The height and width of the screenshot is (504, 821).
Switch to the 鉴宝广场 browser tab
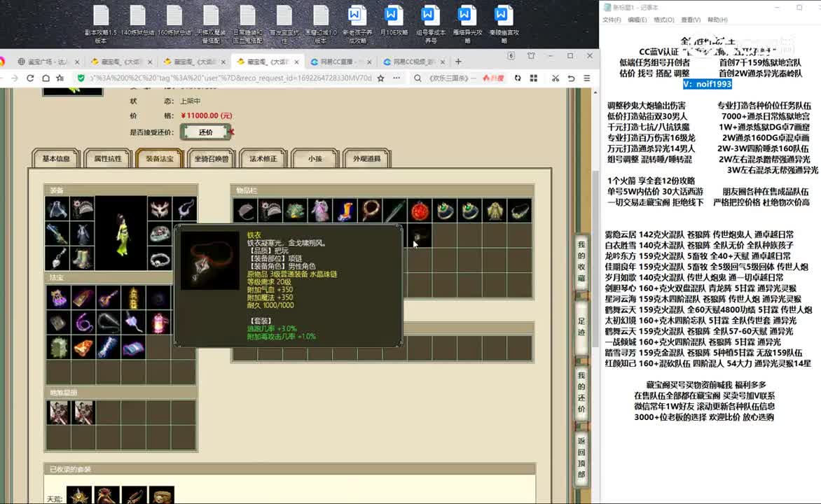[47, 61]
